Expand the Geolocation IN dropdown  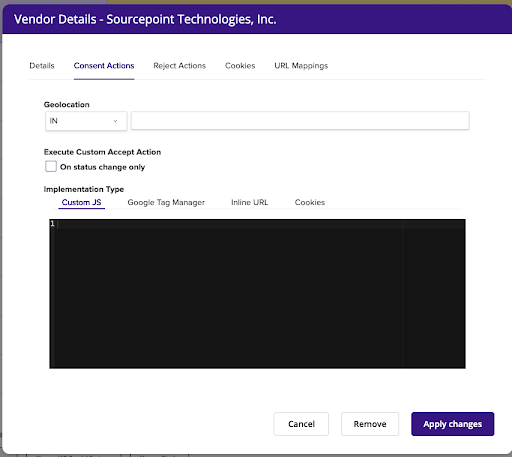click(86, 121)
